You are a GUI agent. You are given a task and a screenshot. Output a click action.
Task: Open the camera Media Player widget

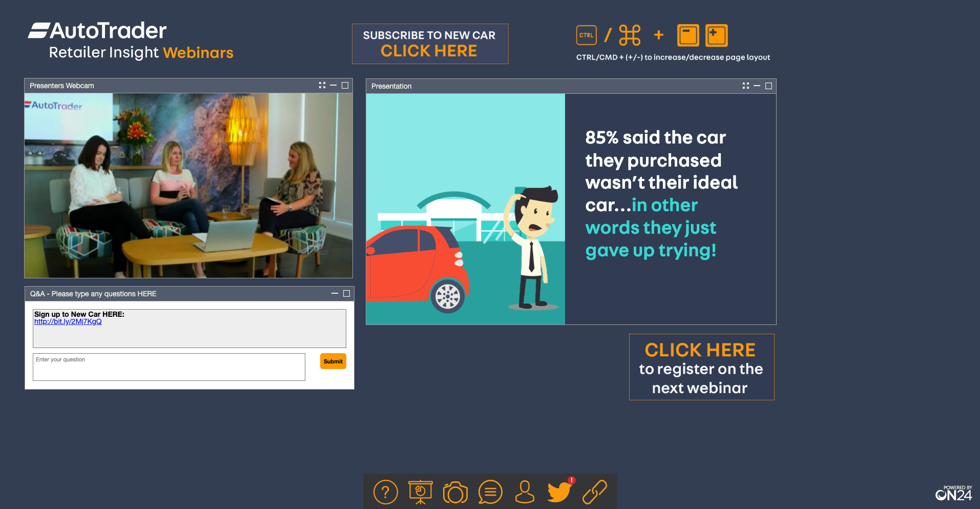(x=455, y=493)
